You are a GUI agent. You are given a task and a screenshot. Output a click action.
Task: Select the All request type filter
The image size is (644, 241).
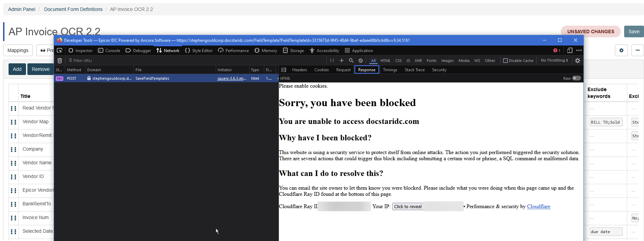[x=373, y=61]
